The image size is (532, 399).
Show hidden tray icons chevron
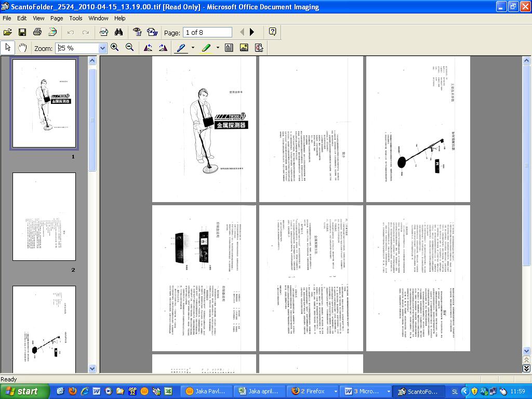pos(465,392)
